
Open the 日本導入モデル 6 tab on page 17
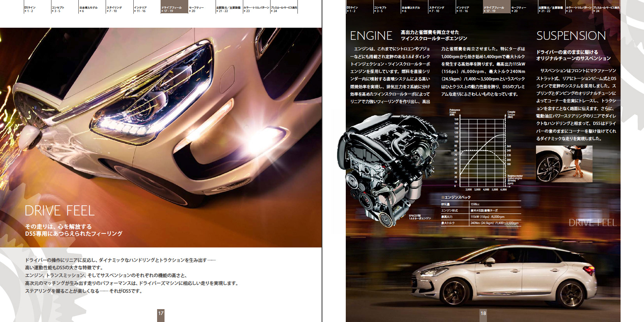tap(92, 7)
